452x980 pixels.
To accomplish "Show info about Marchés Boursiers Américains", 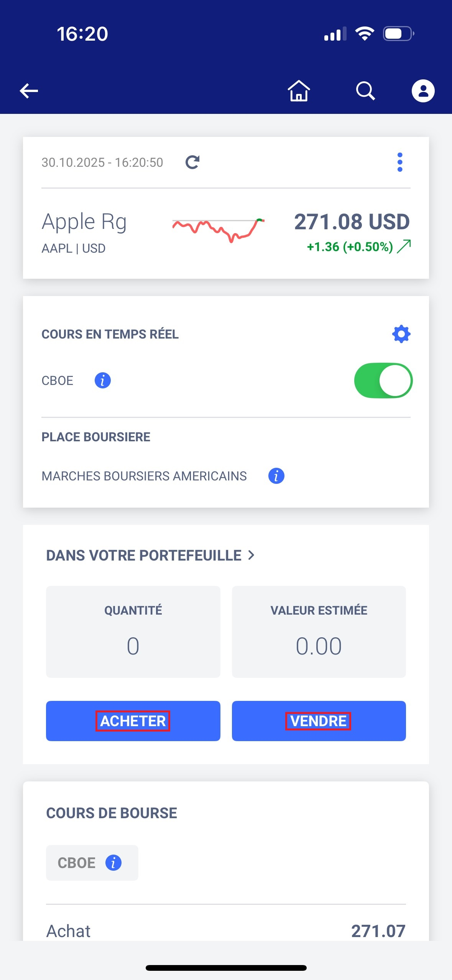I will point(276,476).
